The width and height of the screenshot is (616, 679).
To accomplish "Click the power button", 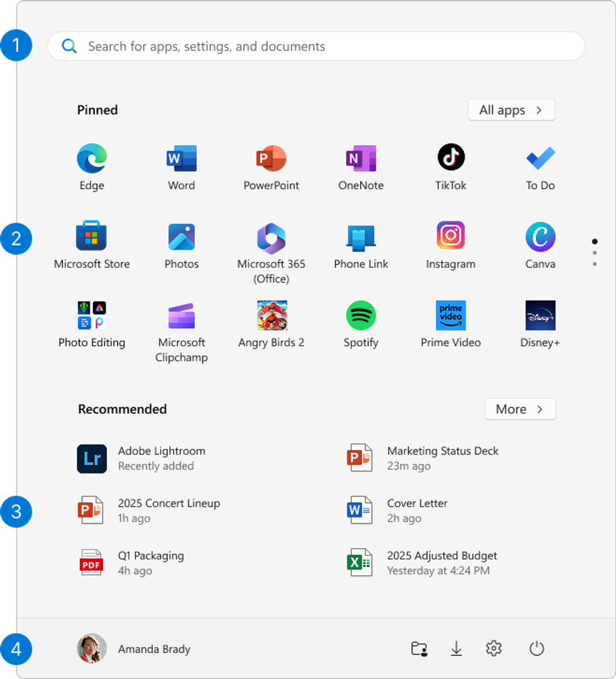I will click(x=536, y=648).
